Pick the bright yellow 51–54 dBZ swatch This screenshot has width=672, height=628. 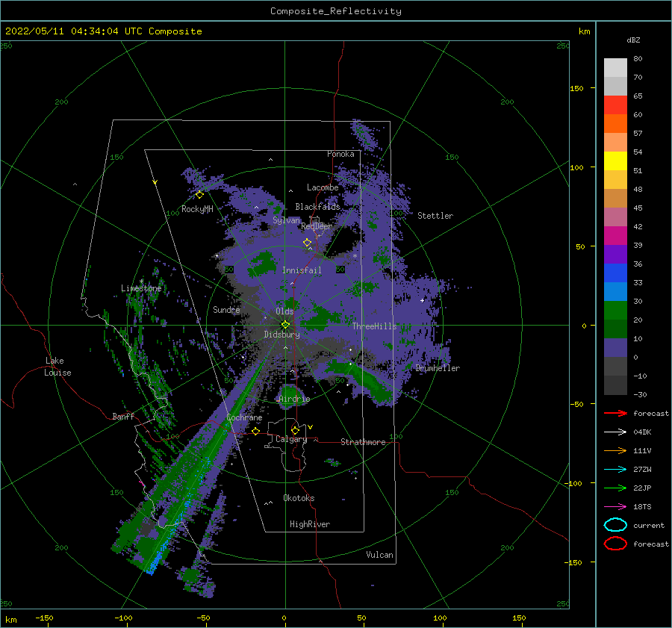[615, 161]
